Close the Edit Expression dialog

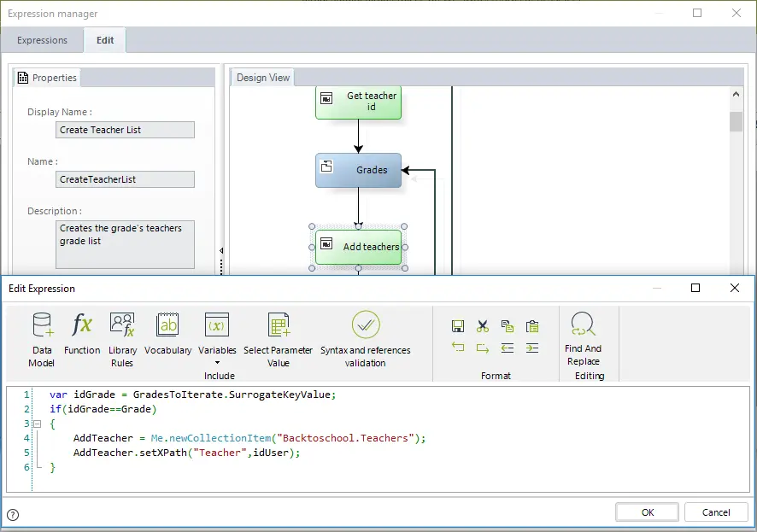735,288
